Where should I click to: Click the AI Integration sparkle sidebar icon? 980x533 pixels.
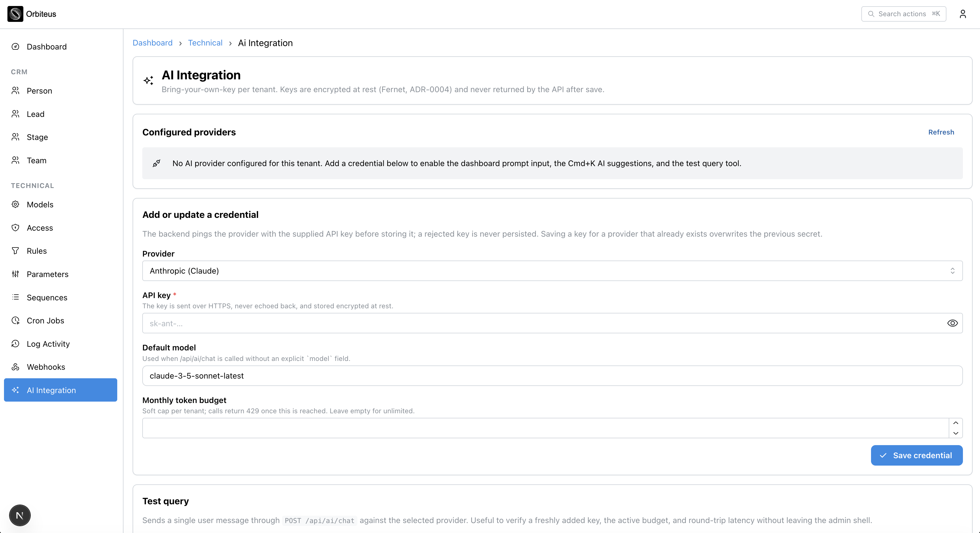(16, 390)
